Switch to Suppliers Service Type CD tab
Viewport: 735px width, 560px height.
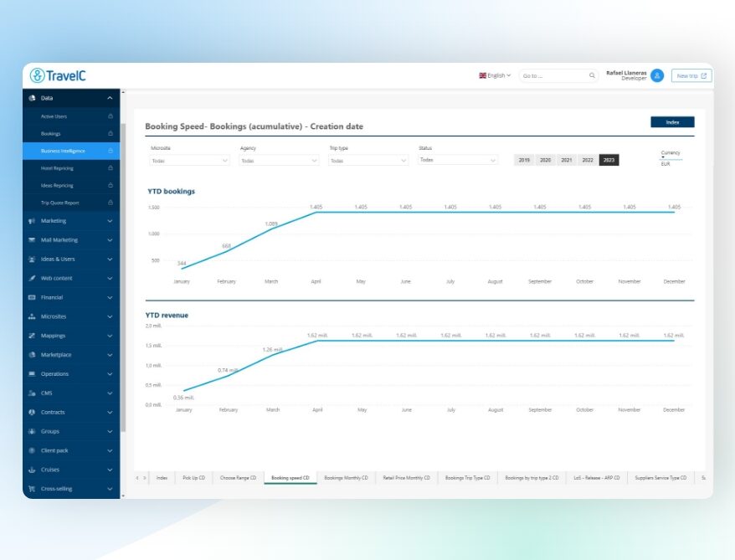[660, 478]
